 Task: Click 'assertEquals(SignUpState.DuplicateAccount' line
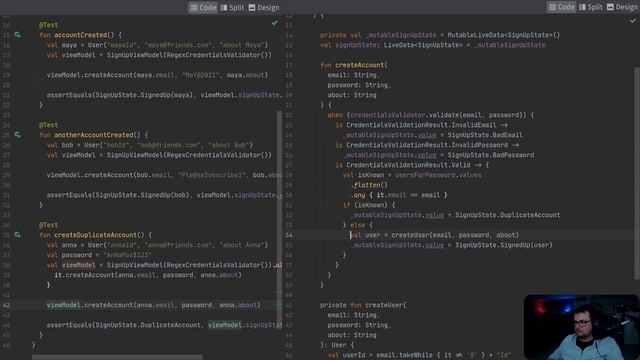tap(164, 325)
